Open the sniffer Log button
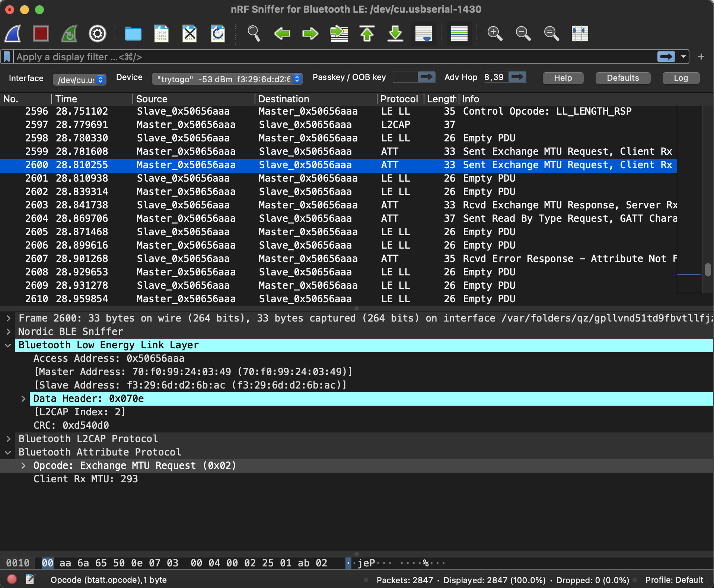Image resolution: width=714 pixels, height=588 pixels. (681, 78)
